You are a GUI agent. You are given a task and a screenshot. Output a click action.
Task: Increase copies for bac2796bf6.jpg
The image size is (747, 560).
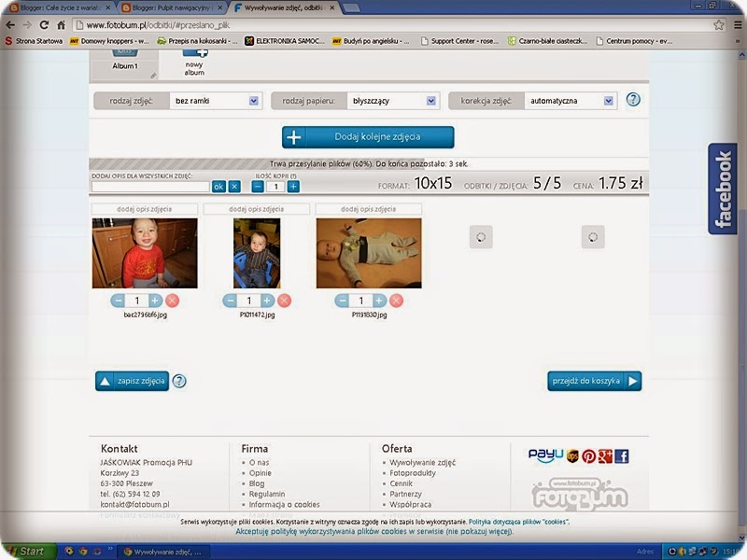pyautogui.click(x=154, y=301)
